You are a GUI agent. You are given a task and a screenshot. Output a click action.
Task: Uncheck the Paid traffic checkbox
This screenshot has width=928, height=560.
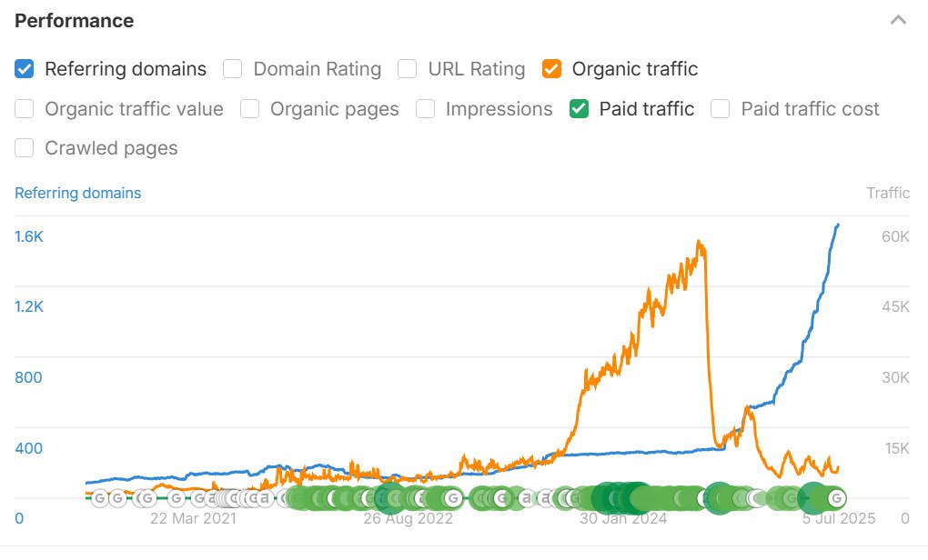579,109
